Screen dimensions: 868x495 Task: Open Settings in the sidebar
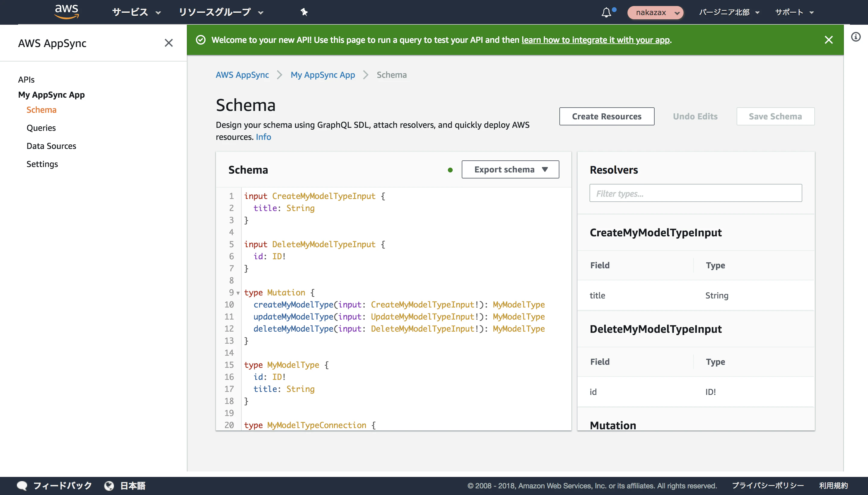point(42,164)
